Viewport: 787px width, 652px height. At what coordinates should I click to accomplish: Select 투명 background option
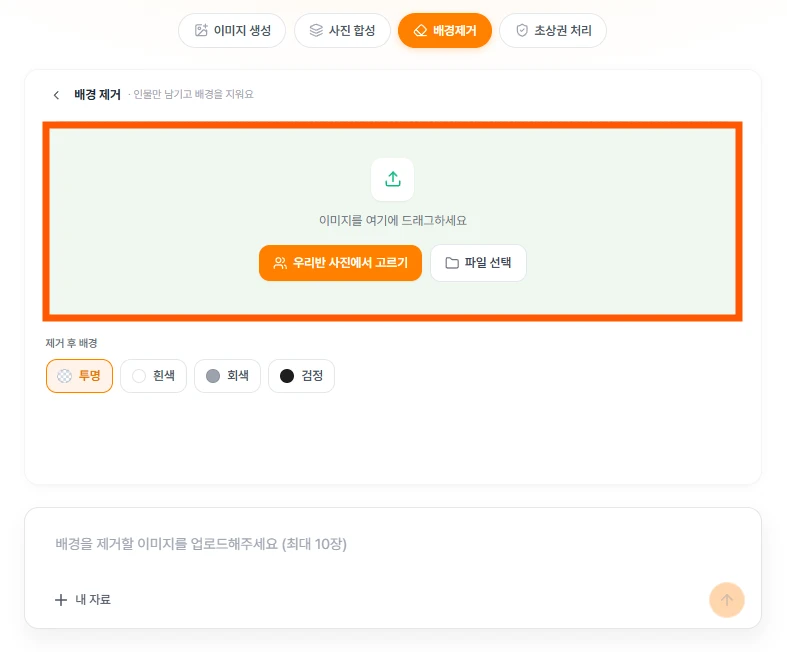point(79,376)
